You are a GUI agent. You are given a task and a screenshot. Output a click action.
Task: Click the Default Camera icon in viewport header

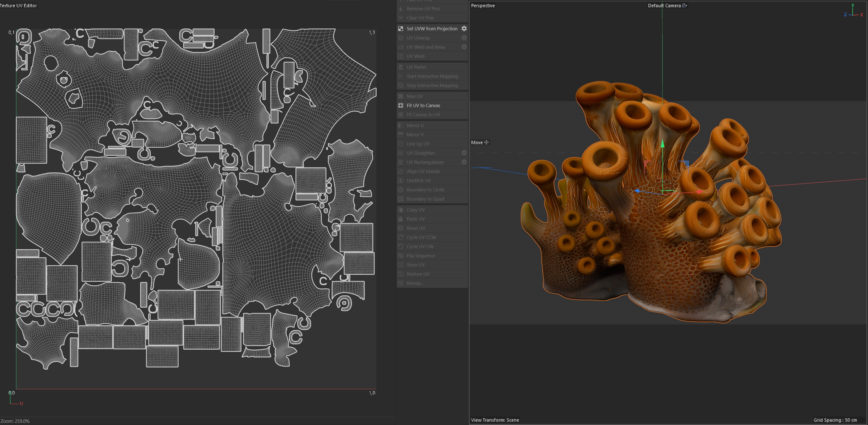click(684, 5)
